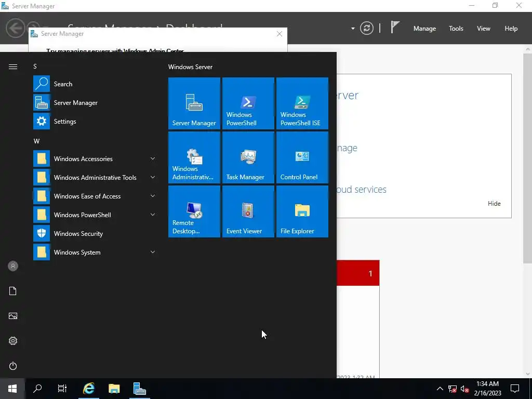The width and height of the screenshot is (532, 399).
Task: Open the View menu
Action: click(484, 29)
